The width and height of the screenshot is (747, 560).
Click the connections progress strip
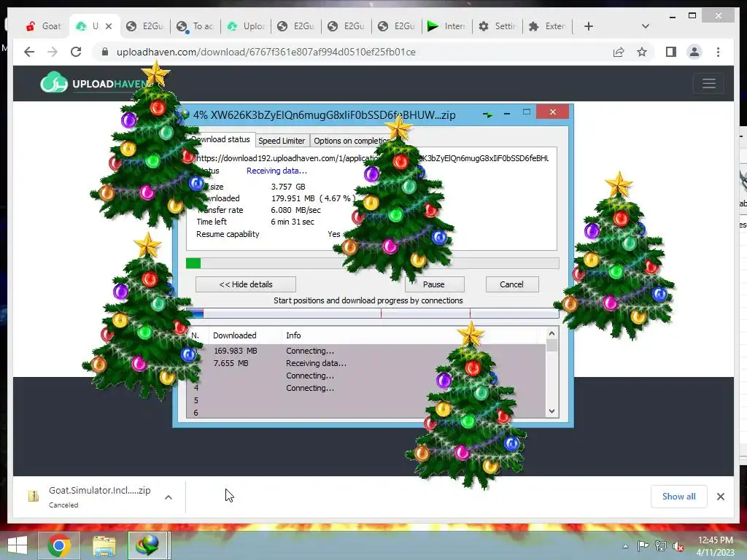373,314
